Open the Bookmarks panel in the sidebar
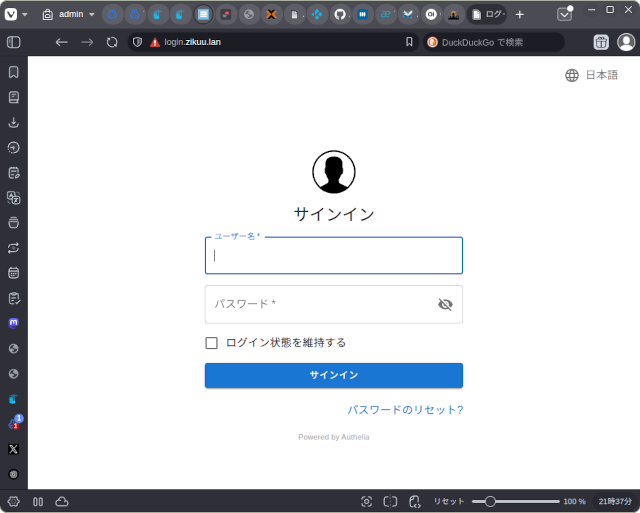The height and width of the screenshot is (513, 640). pyautogui.click(x=14, y=72)
